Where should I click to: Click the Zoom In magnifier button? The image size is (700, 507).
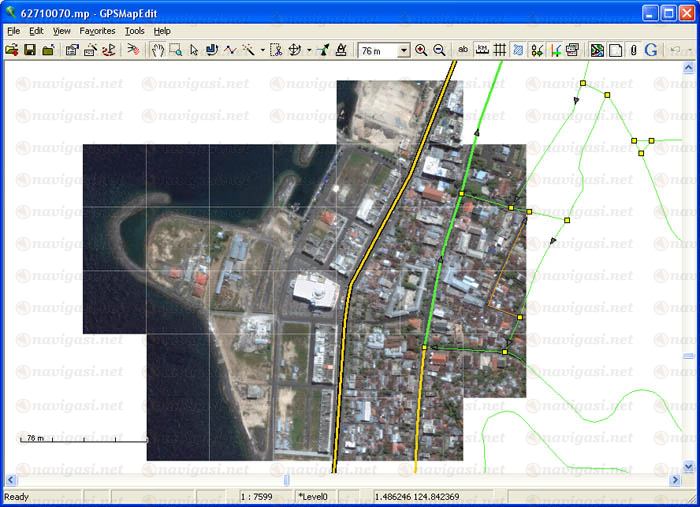(x=421, y=50)
